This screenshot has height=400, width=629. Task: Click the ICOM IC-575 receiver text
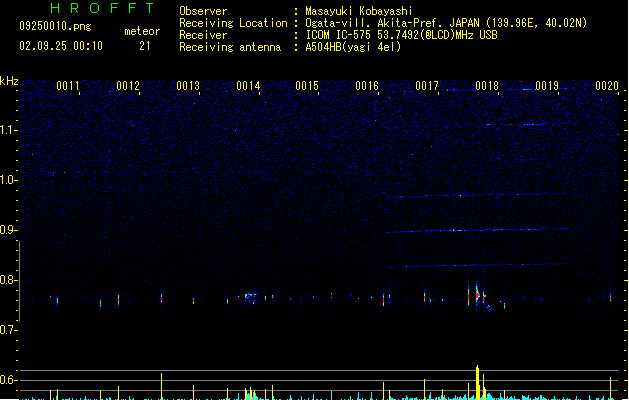tap(402, 35)
